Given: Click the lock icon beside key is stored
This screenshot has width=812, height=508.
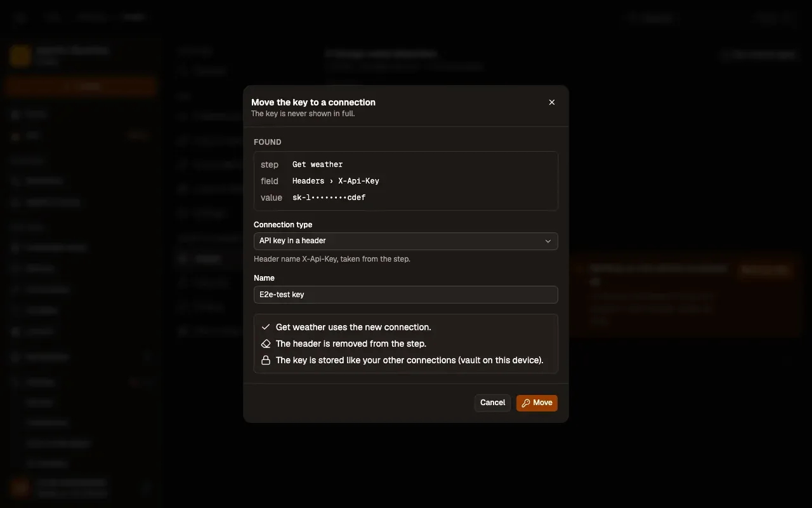Looking at the screenshot, I should click(x=266, y=360).
